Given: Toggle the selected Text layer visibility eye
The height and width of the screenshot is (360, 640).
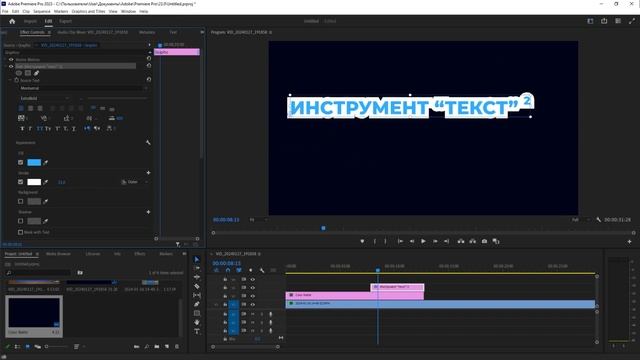Looking at the screenshot, I should [x=11, y=66].
